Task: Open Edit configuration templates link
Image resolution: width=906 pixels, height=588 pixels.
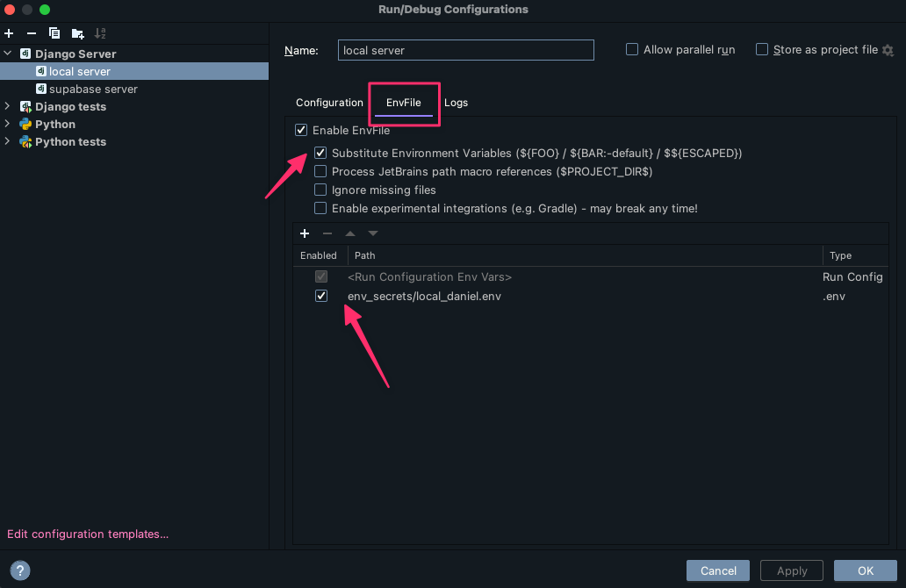Action: (88, 534)
